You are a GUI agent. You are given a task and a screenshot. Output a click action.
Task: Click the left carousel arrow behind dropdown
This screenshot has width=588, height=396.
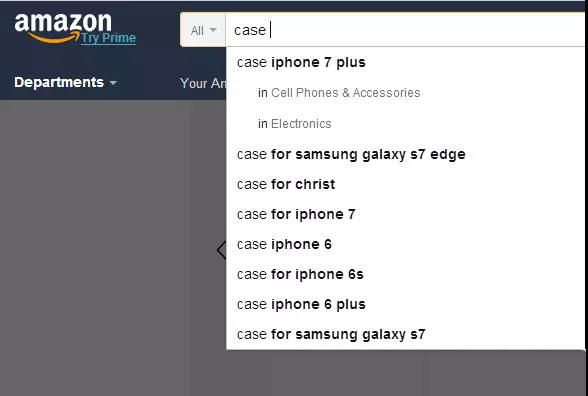pyautogui.click(x=222, y=250)
